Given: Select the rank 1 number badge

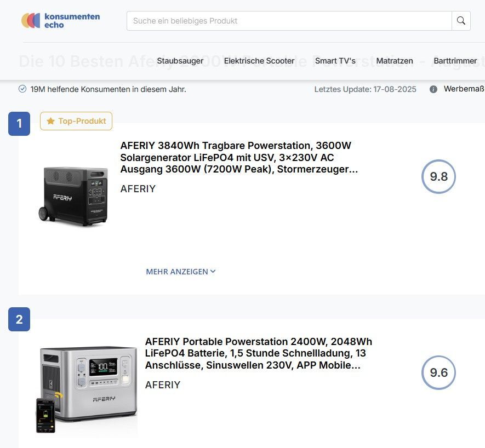Looking at the screenshot, I should (19, 124).
